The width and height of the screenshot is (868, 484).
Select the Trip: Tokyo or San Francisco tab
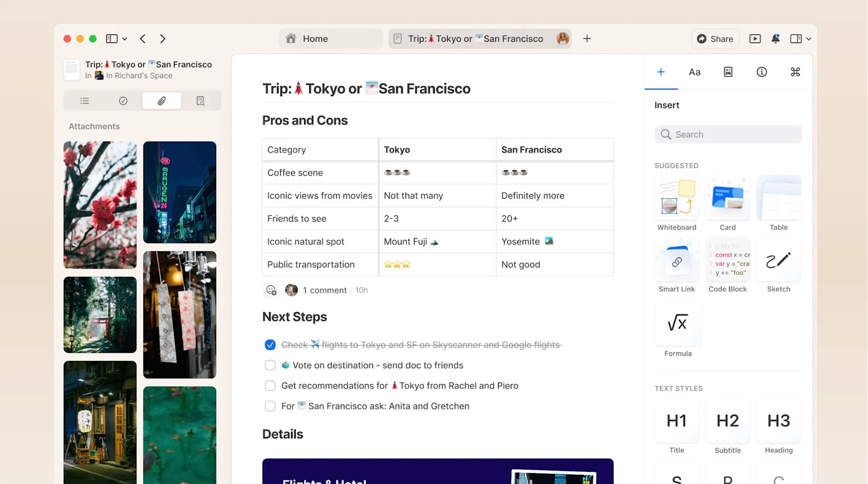480,39
